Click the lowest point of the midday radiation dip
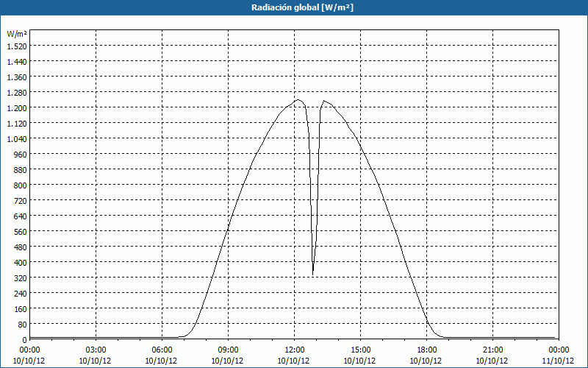 [313, 275]
